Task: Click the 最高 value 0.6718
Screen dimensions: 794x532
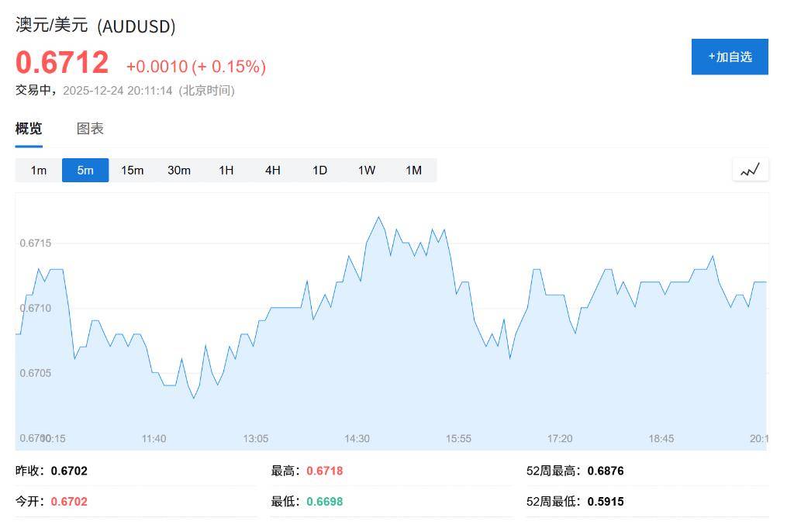Action: (x=324, y=471)
